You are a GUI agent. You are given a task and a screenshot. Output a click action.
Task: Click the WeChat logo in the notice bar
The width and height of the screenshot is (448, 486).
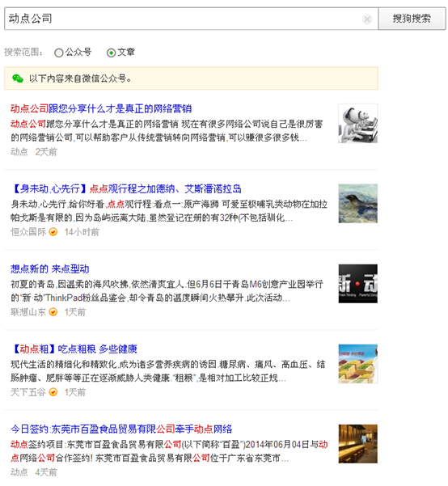(x=18, y=78)
